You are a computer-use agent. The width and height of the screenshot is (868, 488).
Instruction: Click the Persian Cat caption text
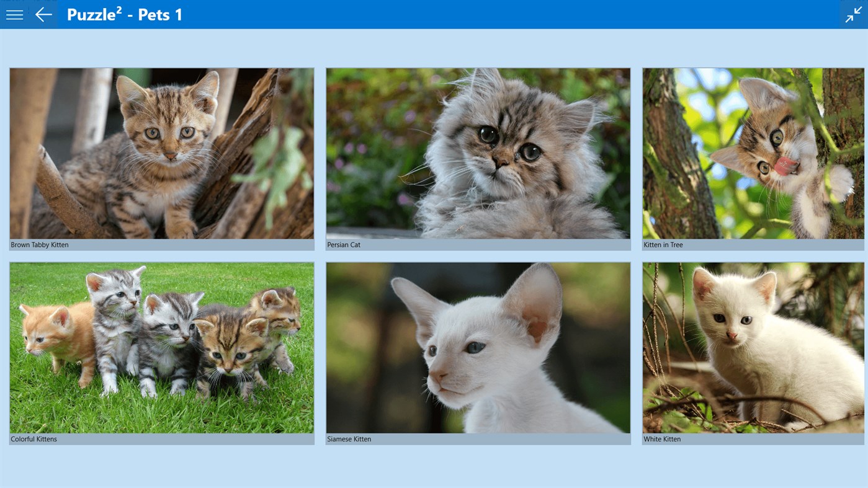[x=343, y=244]
